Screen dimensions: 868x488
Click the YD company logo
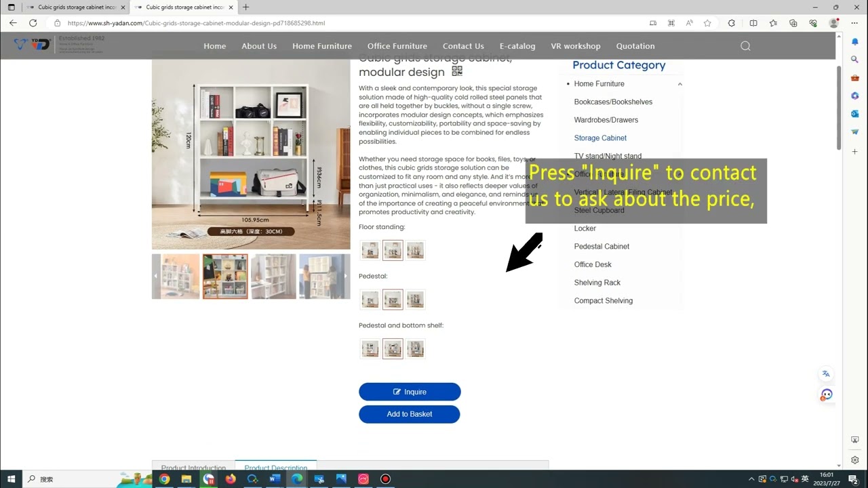point(33,45)
